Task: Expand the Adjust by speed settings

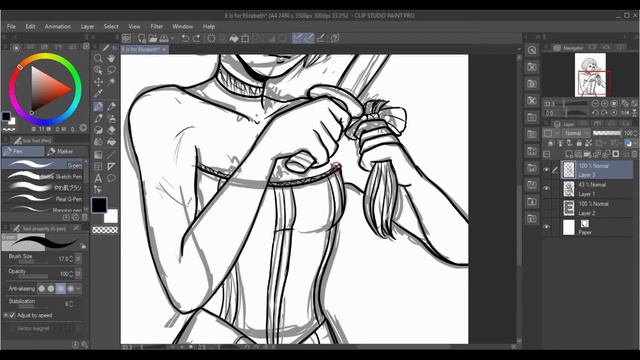Action: tap(5, 315)
